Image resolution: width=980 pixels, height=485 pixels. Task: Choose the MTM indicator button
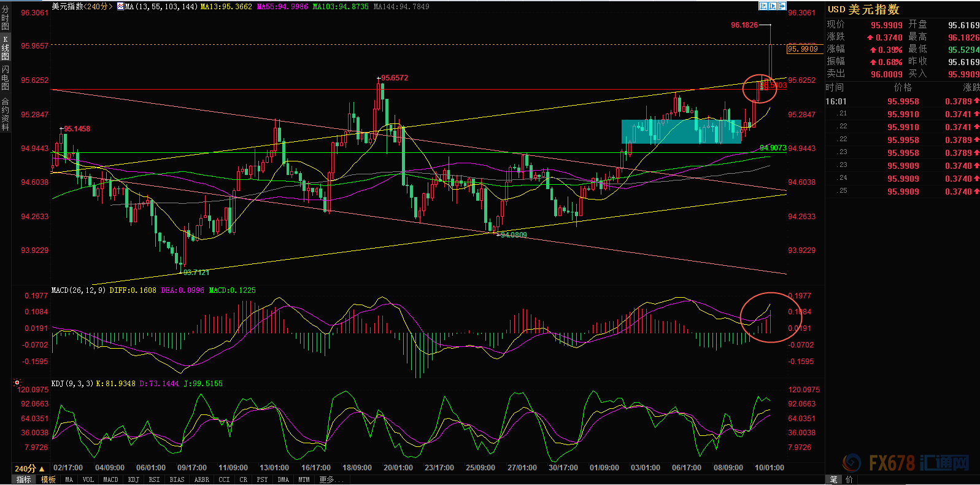304,479
